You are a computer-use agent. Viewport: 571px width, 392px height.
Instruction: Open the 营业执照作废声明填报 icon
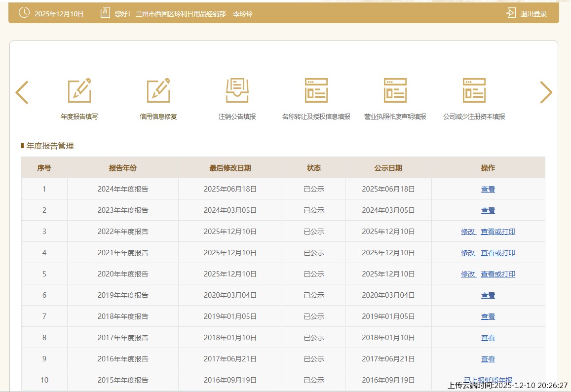pos(395,90)
